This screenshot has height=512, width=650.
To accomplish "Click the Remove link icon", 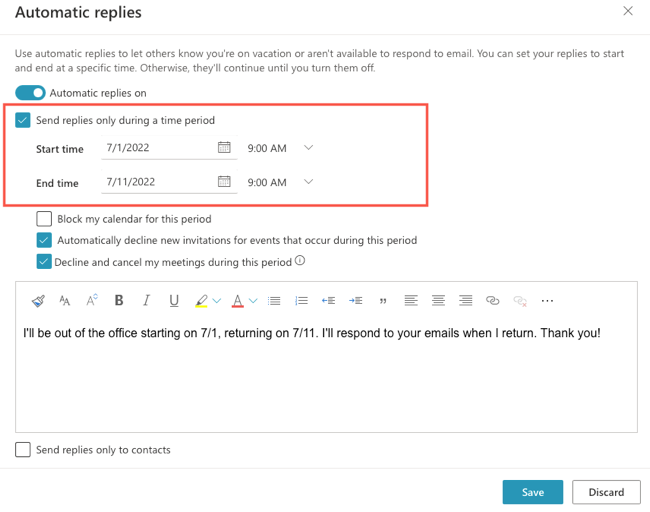I will pos(520,301).
